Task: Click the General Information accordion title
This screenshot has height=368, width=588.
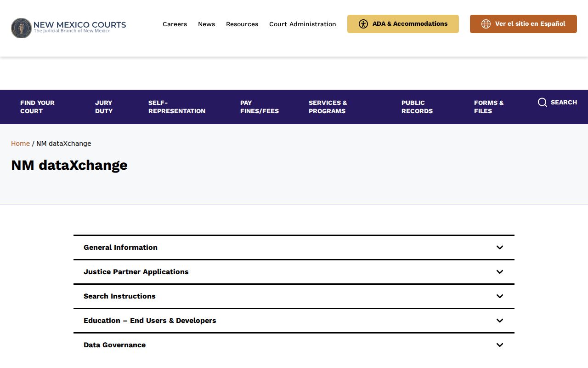Action: pyautogui.click(x=120, y=247)
